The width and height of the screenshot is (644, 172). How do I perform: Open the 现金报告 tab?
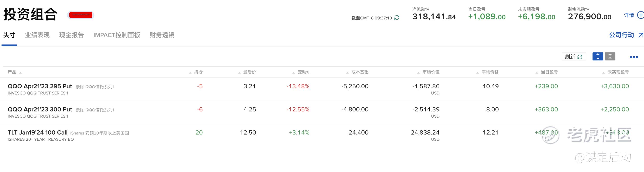pyautogui.click(x=72, y=35)
